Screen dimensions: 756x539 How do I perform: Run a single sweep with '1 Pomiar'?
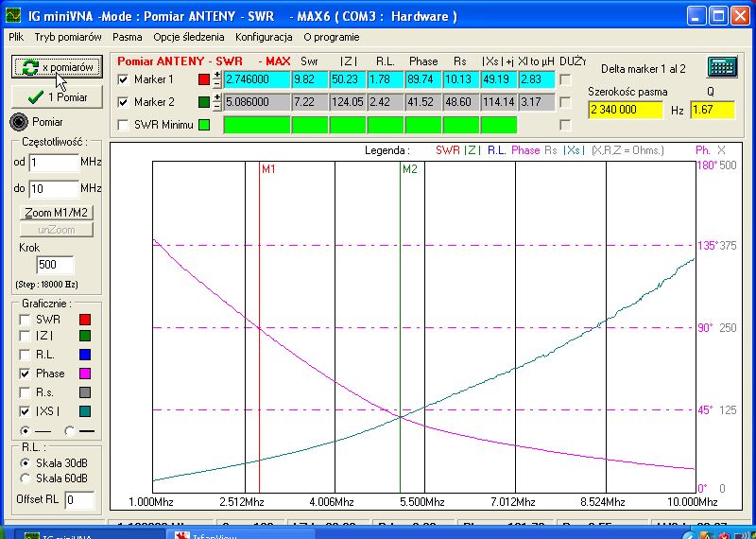click(x=56, y=96)
